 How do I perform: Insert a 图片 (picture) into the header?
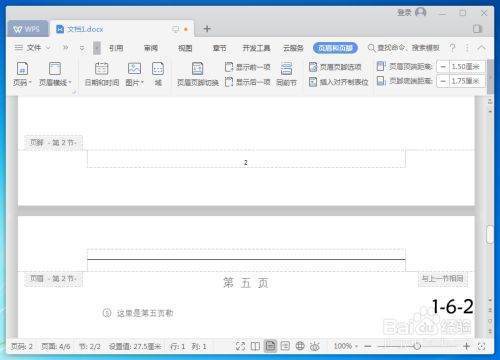coord(134,74)
